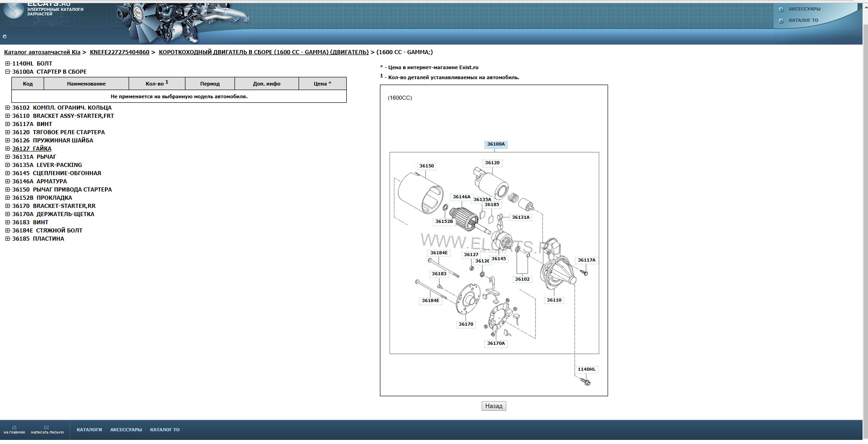Viewport: 868px width, 444px height.
Task: Select 36150 label in the diagram
Action: [426, 166]
